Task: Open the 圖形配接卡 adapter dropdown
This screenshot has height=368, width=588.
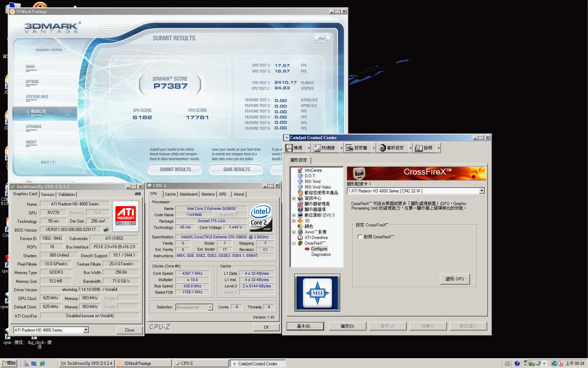Action: [482, 191]
